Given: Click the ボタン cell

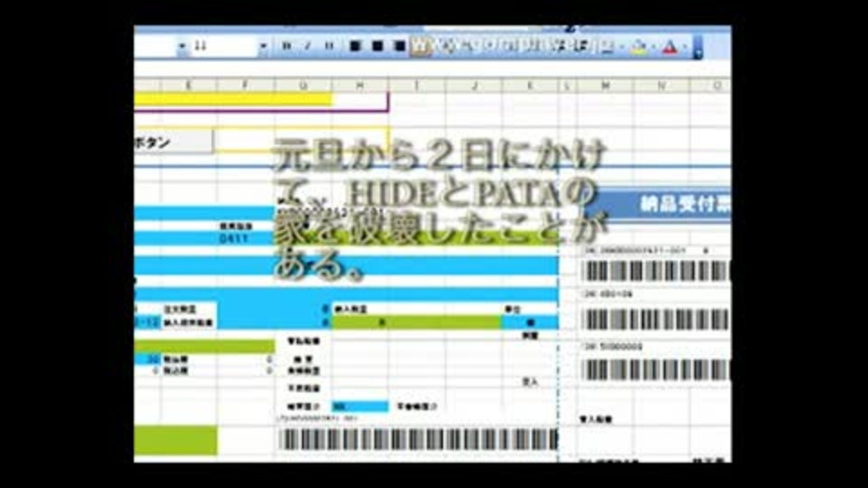Looking at the screenshot, I should pos(174,142).
